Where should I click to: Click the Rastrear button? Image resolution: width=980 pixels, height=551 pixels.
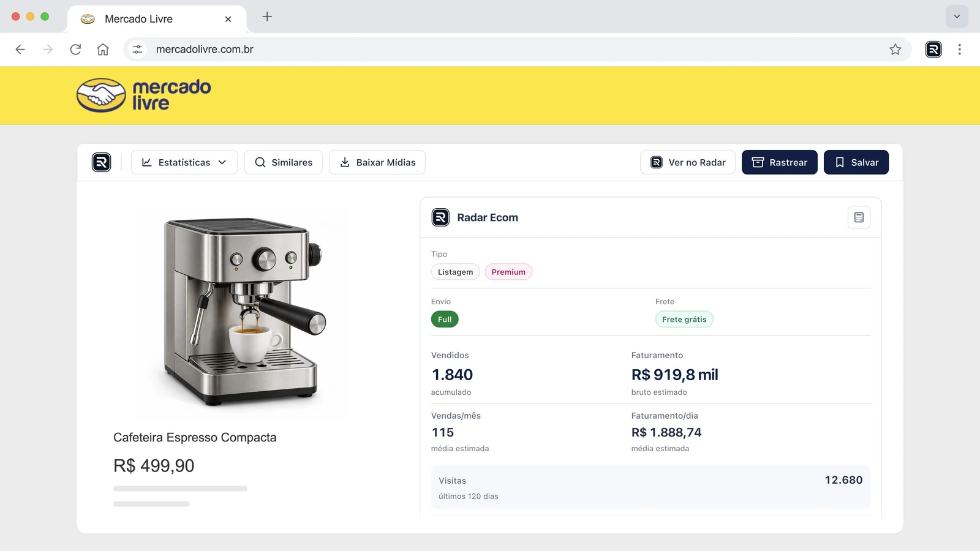tap(780, 162)
